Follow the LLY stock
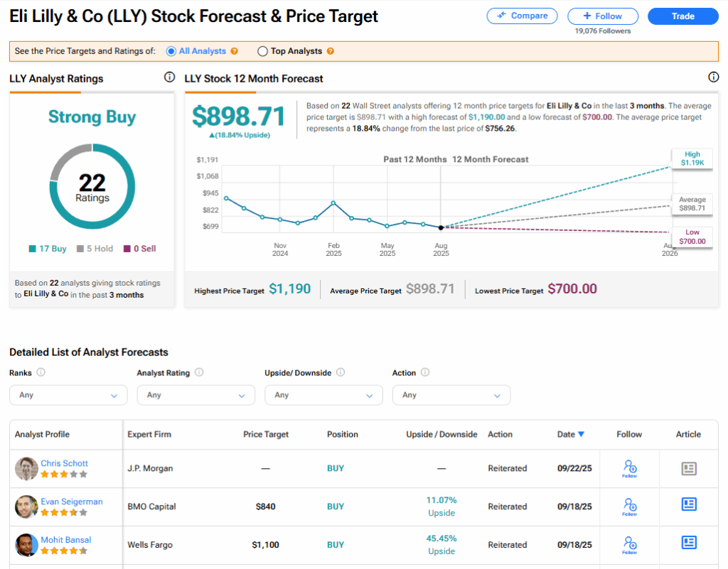 point(603,16)
